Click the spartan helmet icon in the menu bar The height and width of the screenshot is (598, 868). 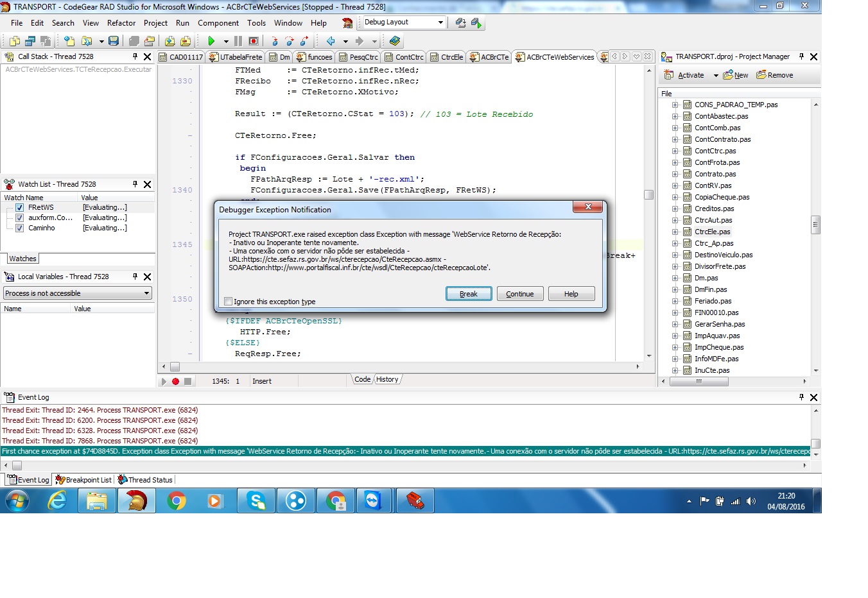click(x=347, y=23)
